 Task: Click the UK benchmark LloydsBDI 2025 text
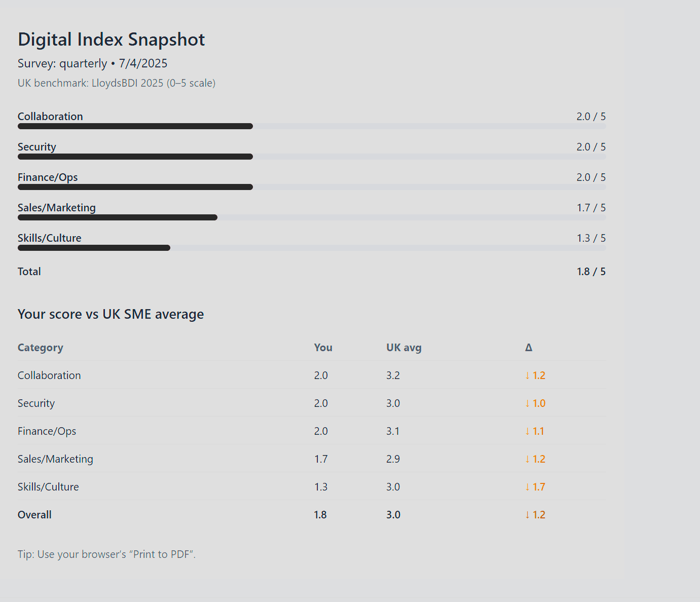(117, 83)
